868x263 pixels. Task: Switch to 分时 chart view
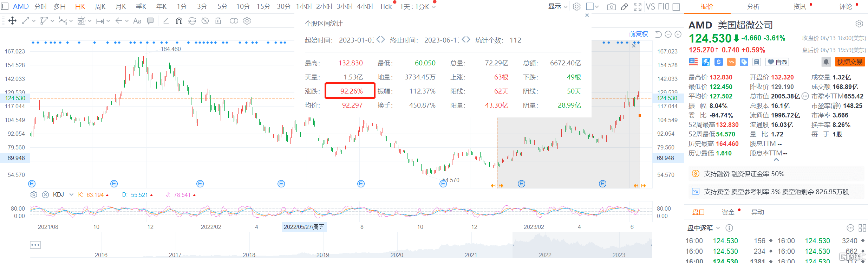(41, 6)
